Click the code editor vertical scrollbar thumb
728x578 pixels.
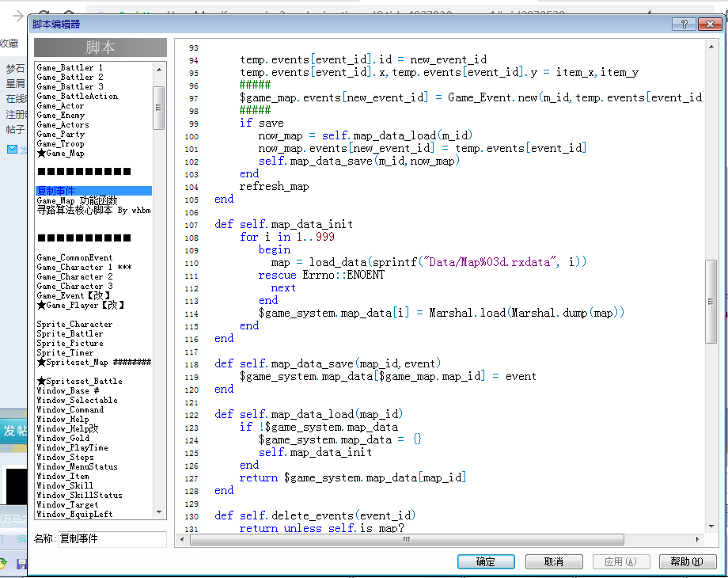click(711, 301)
